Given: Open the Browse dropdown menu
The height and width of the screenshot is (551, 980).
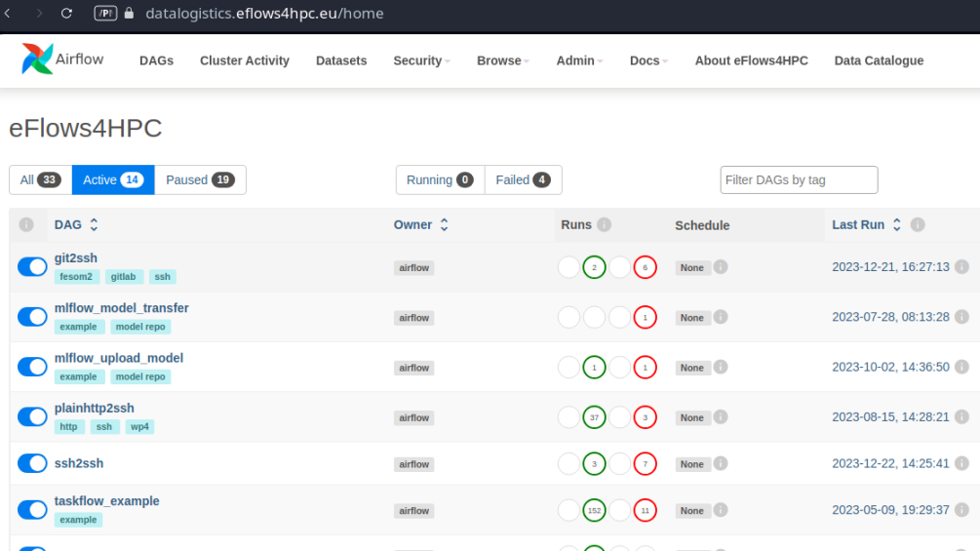Looking at the screenshot, I should [x=503, y=60].
